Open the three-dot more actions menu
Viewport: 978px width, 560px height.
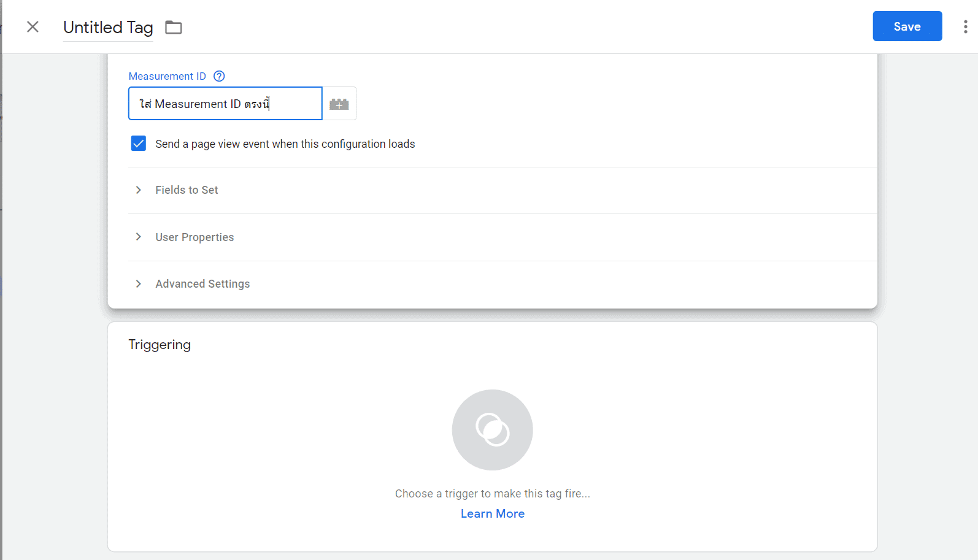(965, 27)
